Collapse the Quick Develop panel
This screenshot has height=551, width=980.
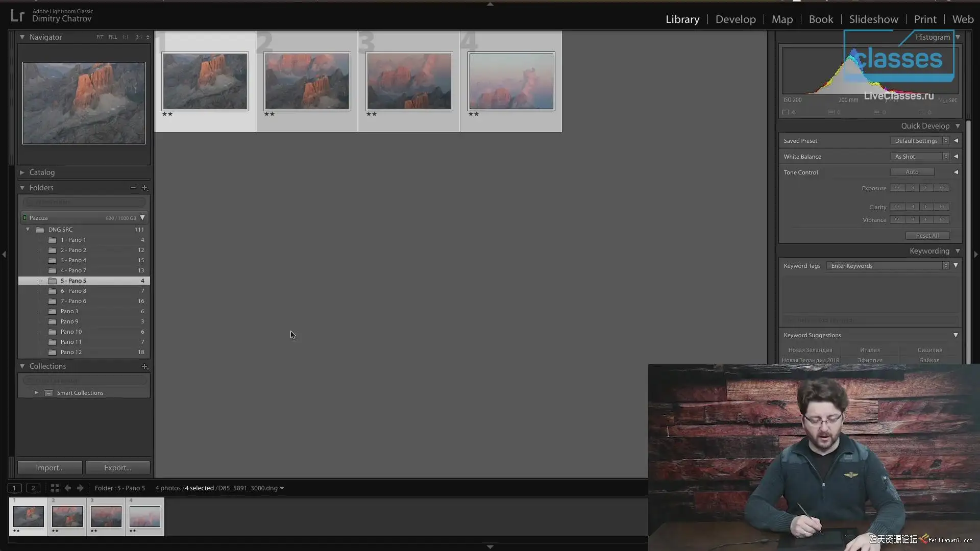click(958, 126)
